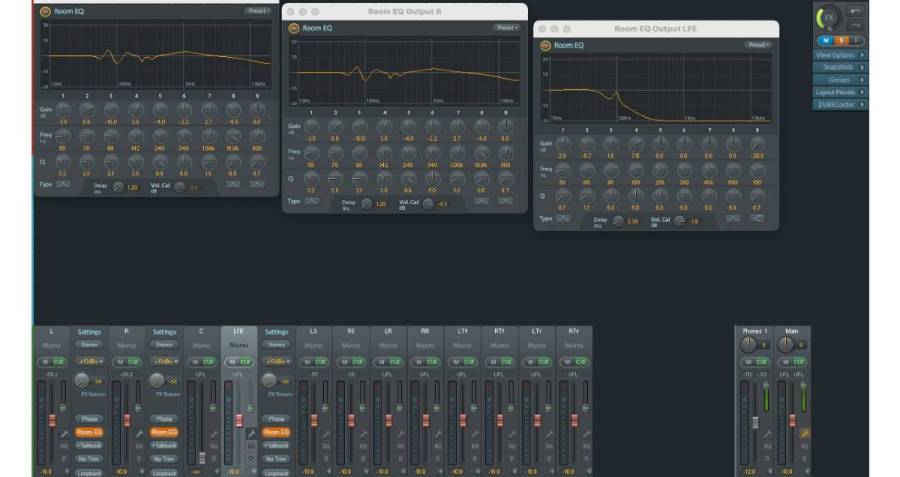
Task: Open Dynamics D icon on LFE channel
Action: [x=251, y=459]
